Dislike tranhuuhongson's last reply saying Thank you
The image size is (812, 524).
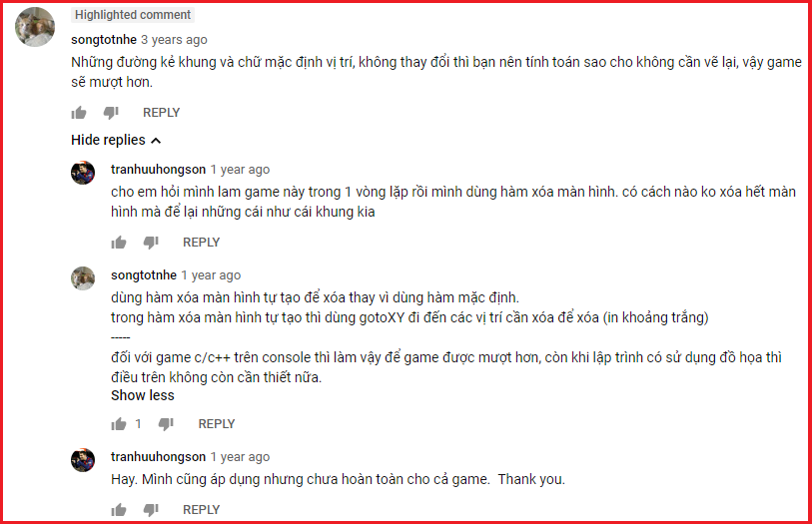(151, 509)
